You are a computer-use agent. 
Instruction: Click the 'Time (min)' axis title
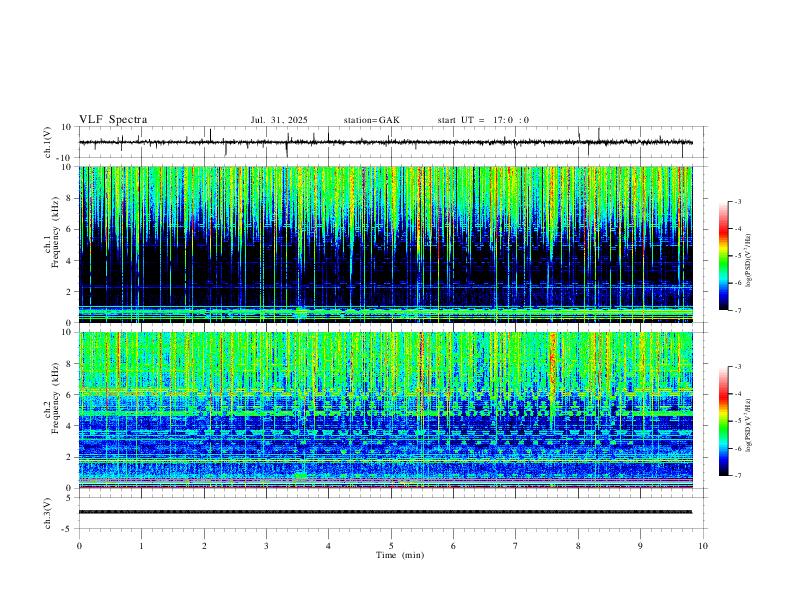(400, 555)
